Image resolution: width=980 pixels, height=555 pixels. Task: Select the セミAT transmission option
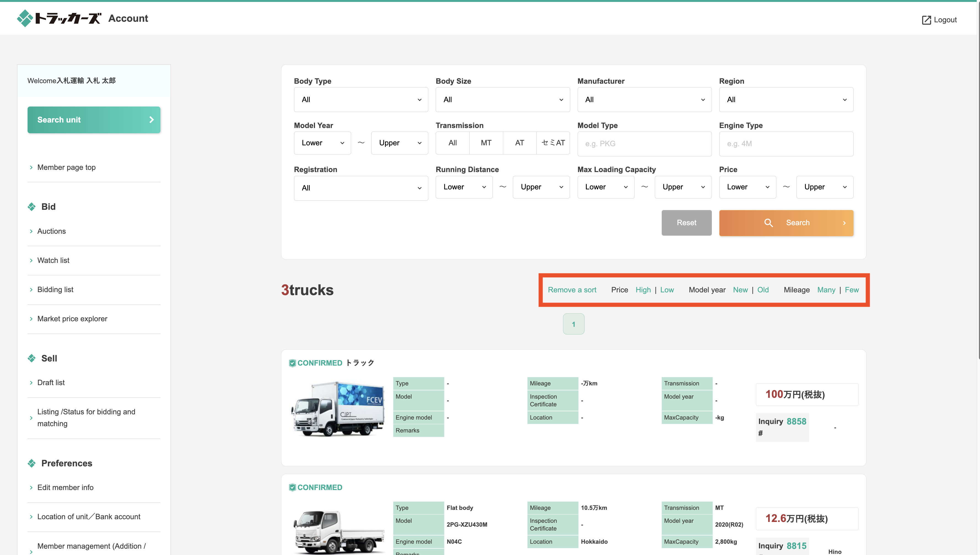coord(553,143)
